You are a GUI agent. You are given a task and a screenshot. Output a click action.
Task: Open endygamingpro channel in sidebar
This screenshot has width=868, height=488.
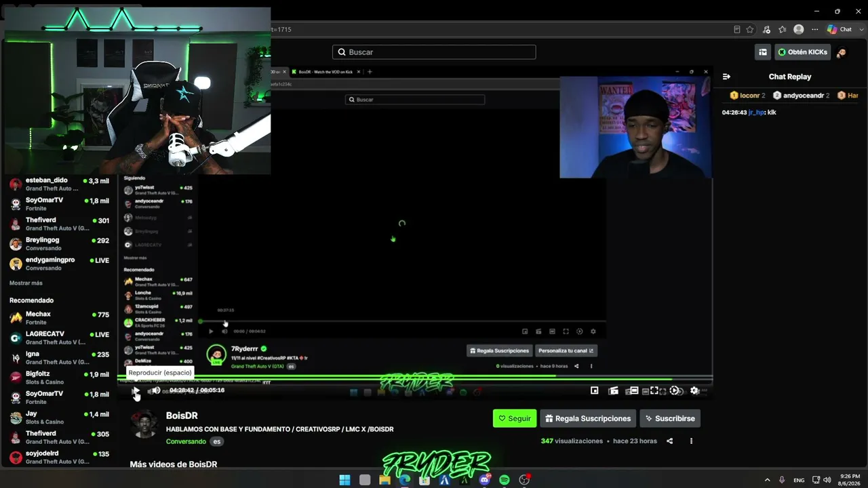(x=60, y=264)
